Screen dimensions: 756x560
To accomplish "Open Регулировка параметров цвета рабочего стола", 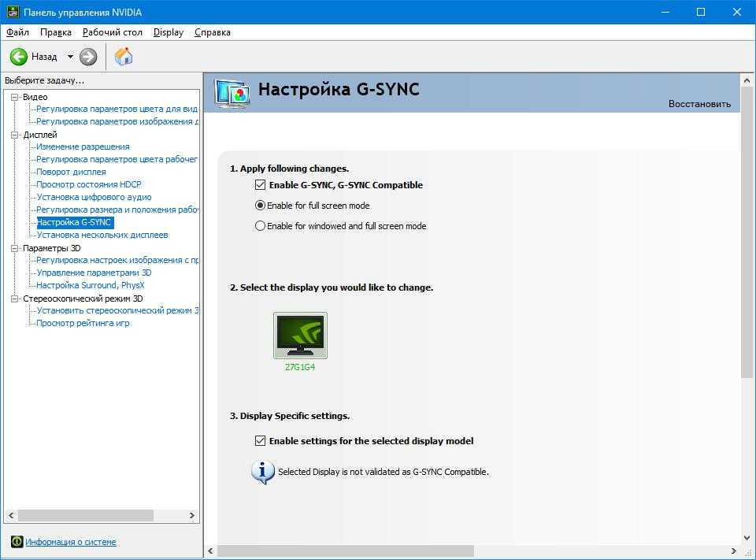I will [x=117, y=159].
